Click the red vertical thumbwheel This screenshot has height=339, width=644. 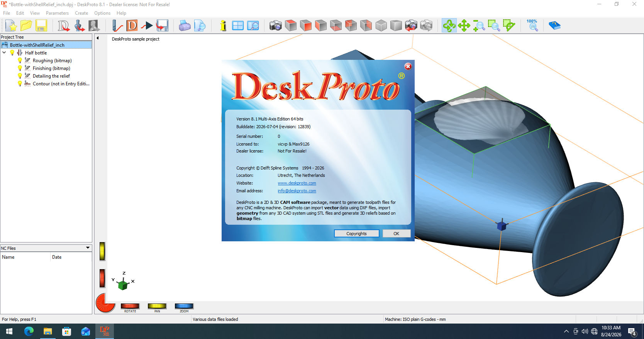102,278
